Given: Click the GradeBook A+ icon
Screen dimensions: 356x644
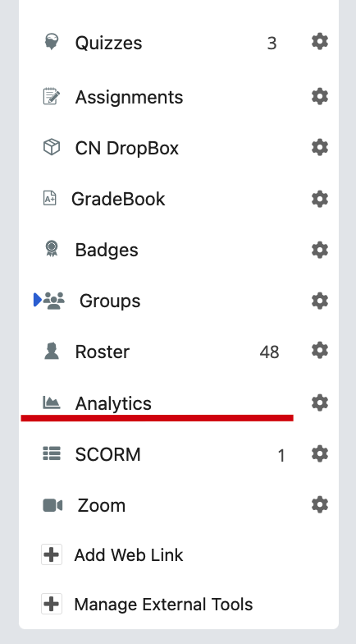Looking at the screenshot, I should coord(49,199).
